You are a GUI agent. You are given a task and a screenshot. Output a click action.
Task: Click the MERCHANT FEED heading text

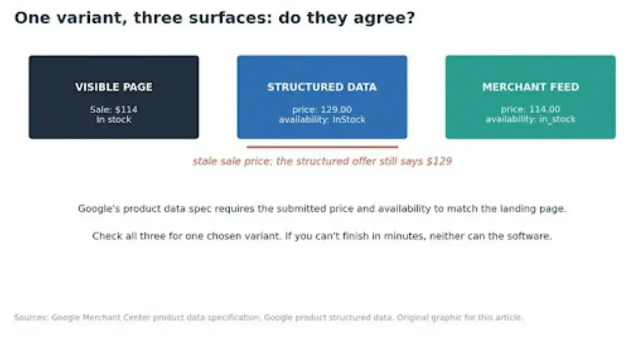[531, 87]
